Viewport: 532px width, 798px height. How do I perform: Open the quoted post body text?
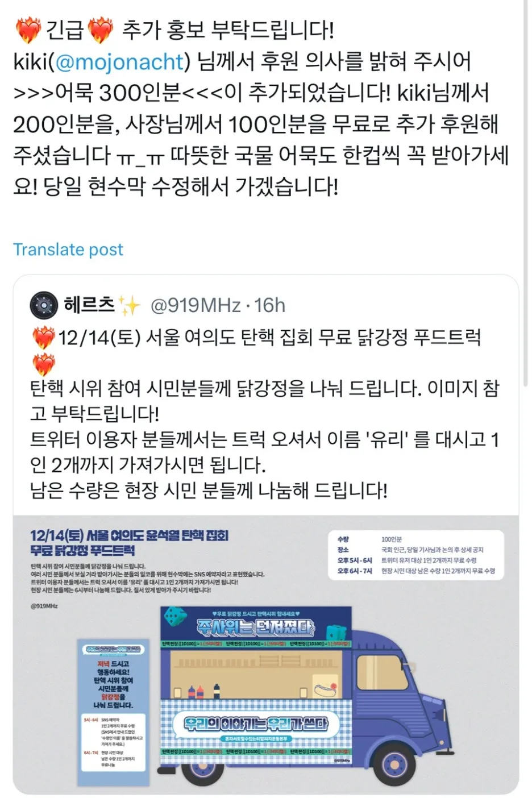[x=265, y=414]
